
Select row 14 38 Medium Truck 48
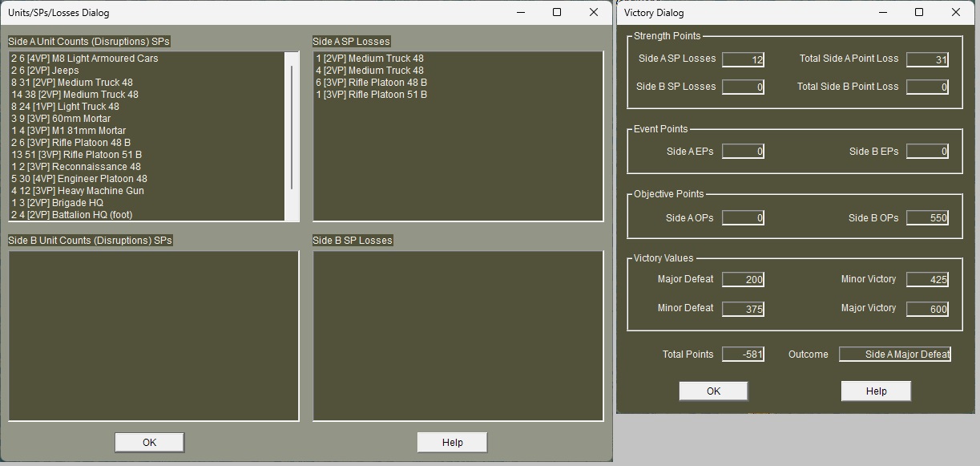point(147,95)
